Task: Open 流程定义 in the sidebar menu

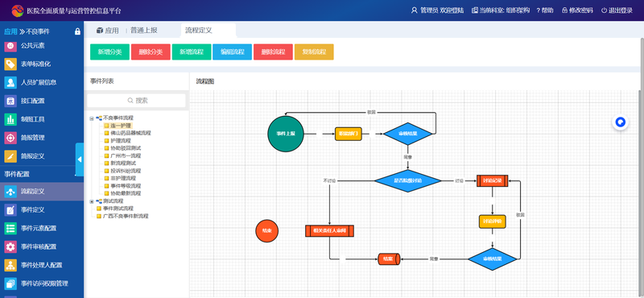Action: pyautogui.click(x=42, y=191)
